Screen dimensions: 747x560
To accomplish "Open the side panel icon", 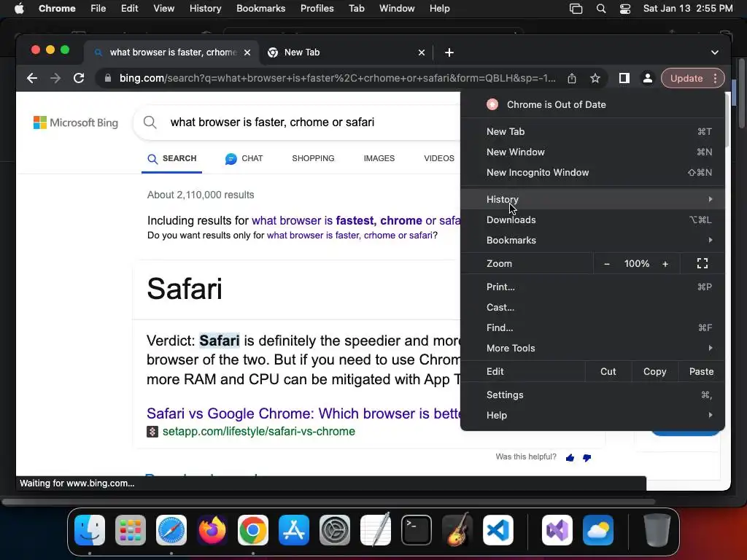I will [624, 78].
